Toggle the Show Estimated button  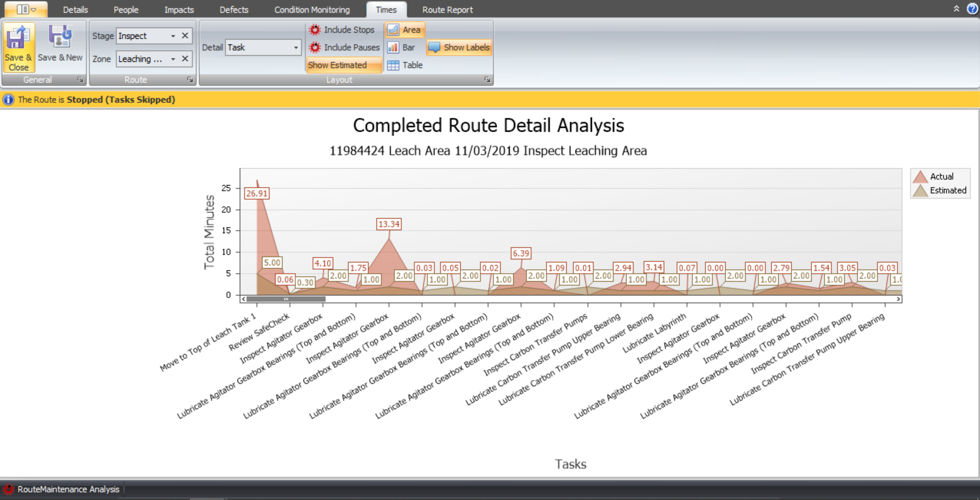[344, 65]
